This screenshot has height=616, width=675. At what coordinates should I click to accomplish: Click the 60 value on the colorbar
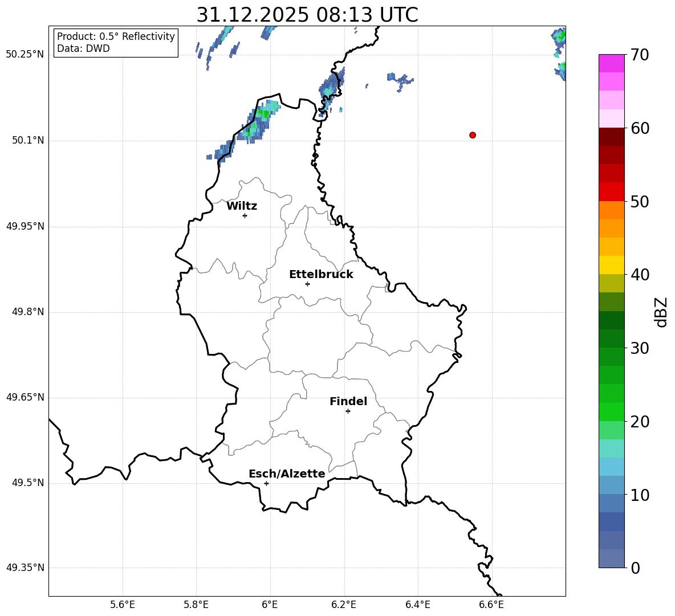(x=640, y=128)
